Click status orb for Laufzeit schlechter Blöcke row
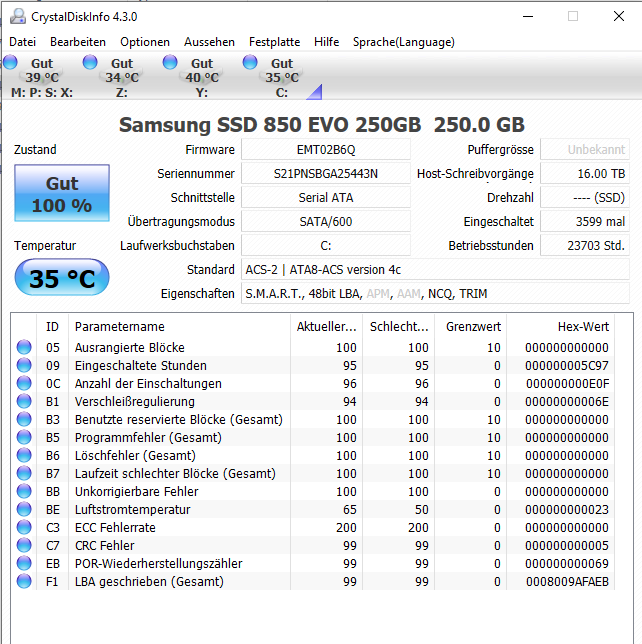 coord(24,474)
